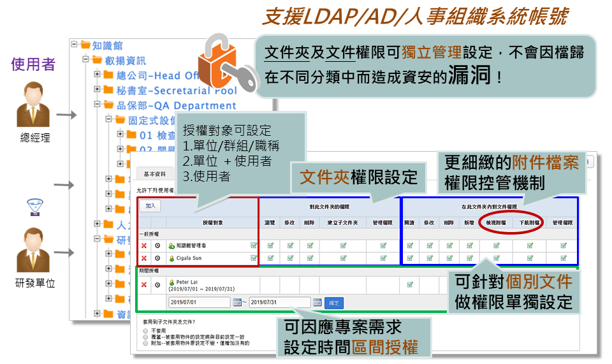Click the user icon beside Cigala Sun
The width and height of the screenshot is (612, 364).
(171, 258)
